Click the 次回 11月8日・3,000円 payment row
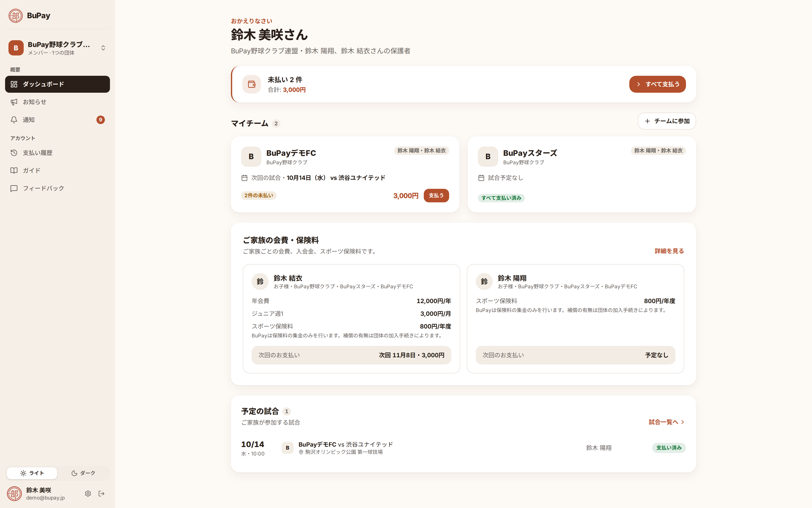The width and height of the screenshot is (812, 508). click(351, 355)
